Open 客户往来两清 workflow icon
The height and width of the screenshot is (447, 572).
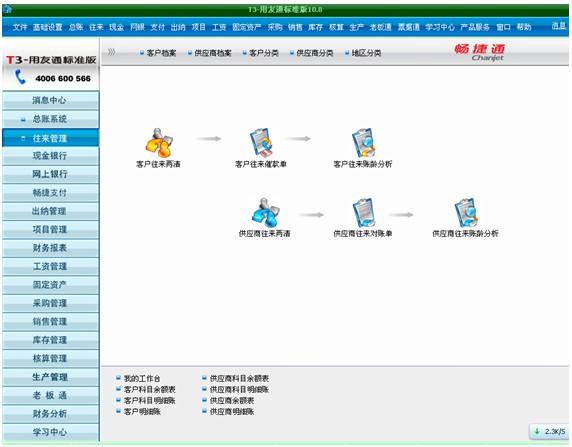point(159,143)
